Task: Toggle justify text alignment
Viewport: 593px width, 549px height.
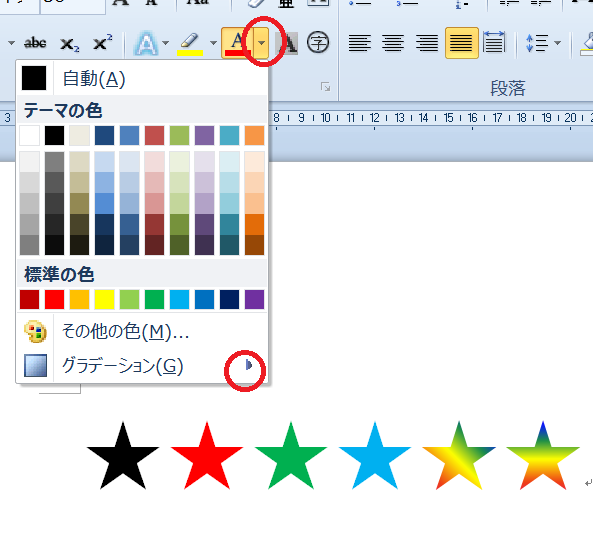Action: 462,43
